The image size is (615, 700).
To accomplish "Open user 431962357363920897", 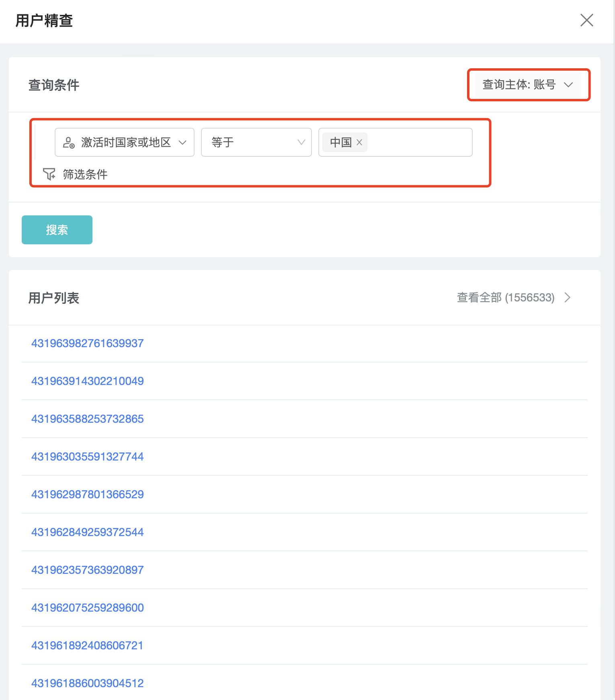I will point(87,570).
